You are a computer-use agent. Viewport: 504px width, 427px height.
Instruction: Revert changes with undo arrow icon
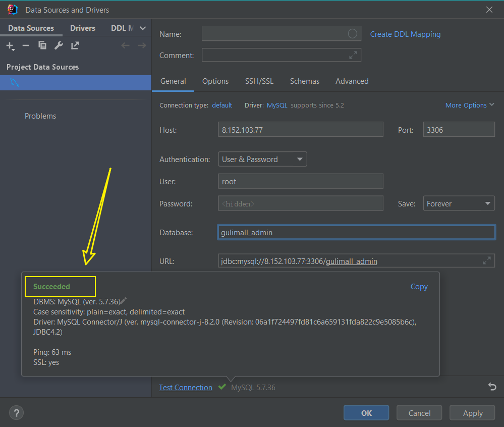tap(492, 387)
